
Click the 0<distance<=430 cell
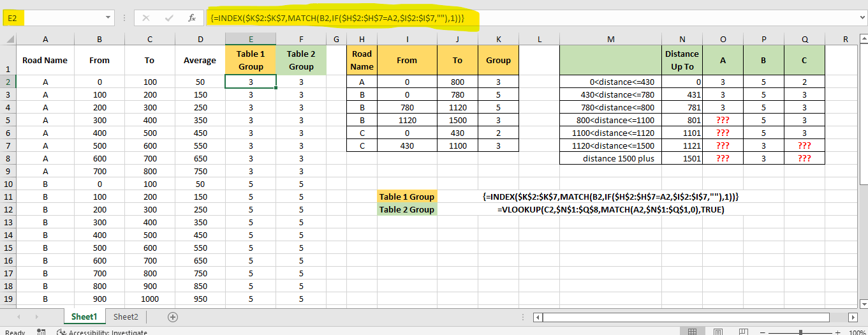coord(610,82)
